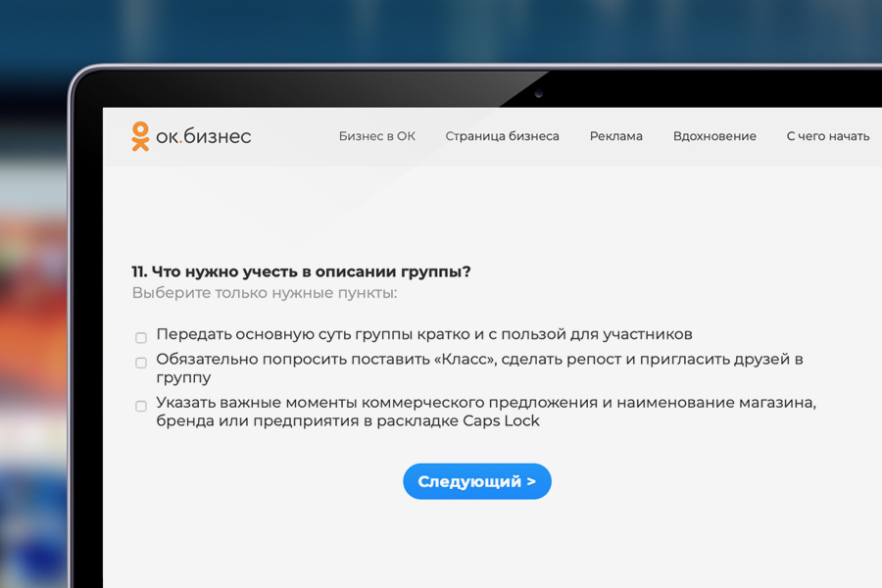
Task: Open the ок.бизнес home link
Action: point(204,136)
